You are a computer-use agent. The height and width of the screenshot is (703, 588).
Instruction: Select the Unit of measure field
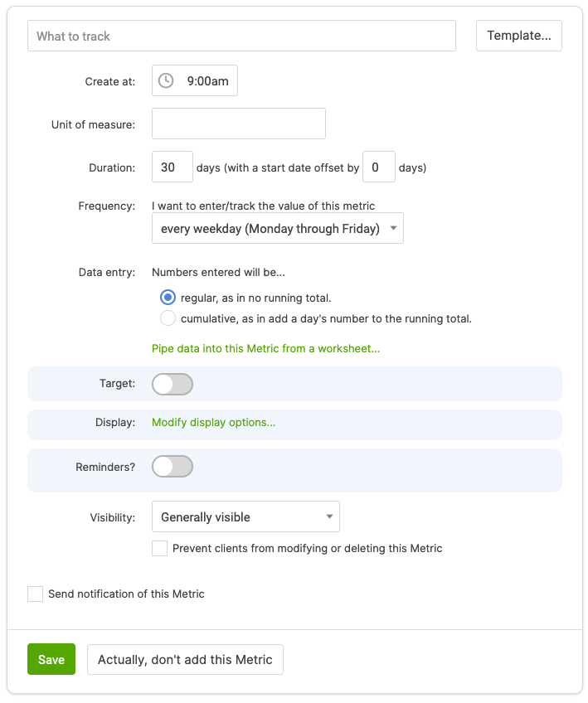point(238,124)
